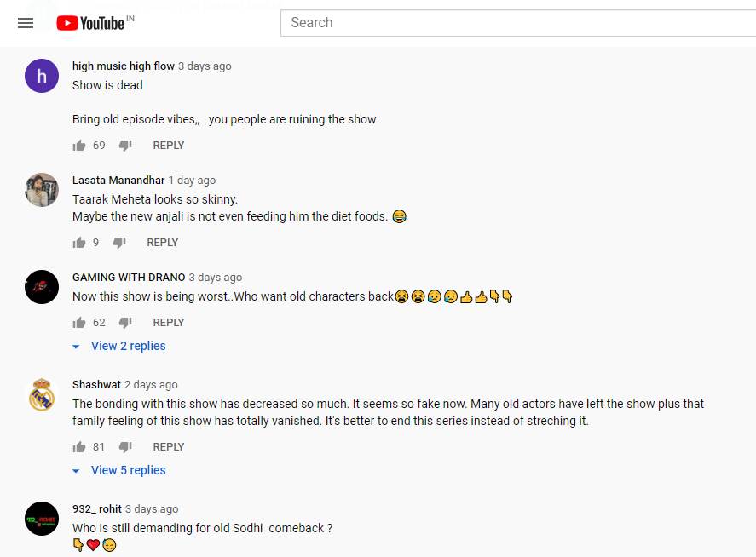
Task: Dislike GAMING WITH DRANO's comment
Action: (125, 323)
